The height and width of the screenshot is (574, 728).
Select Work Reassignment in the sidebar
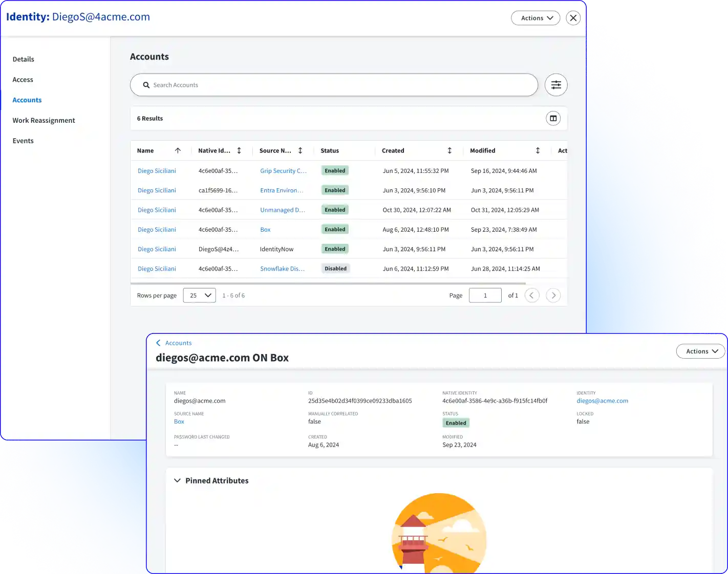(44, 120)
